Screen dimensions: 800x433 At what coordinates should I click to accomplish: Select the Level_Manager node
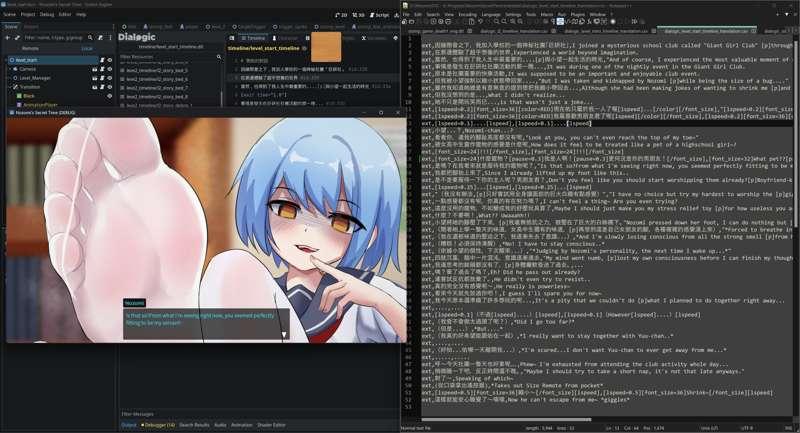coord(35,78)
